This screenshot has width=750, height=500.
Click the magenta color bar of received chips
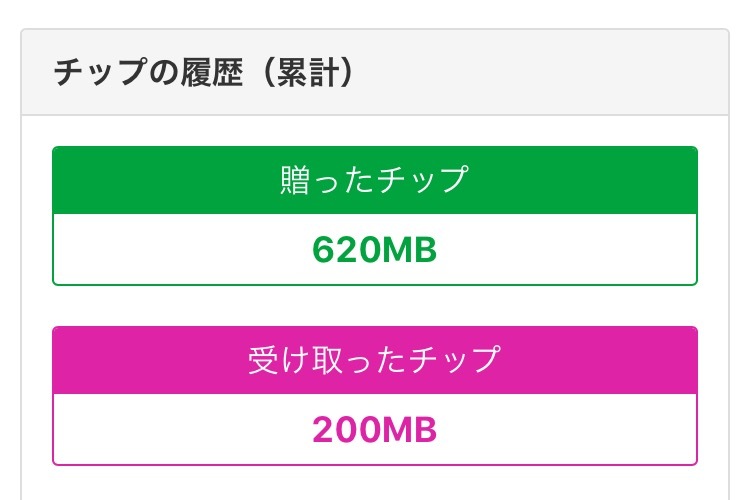tap(600, 360)
